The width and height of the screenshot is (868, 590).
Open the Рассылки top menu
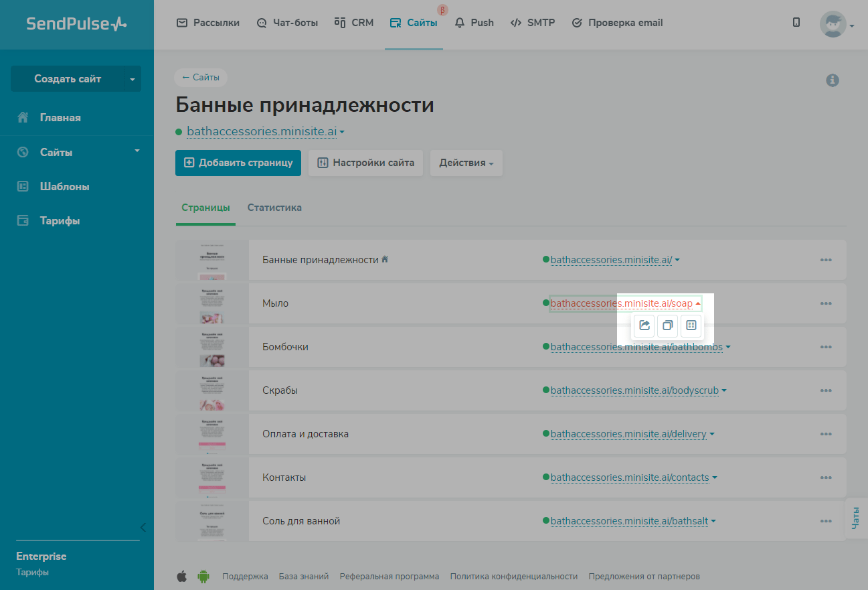coord(208,23)
